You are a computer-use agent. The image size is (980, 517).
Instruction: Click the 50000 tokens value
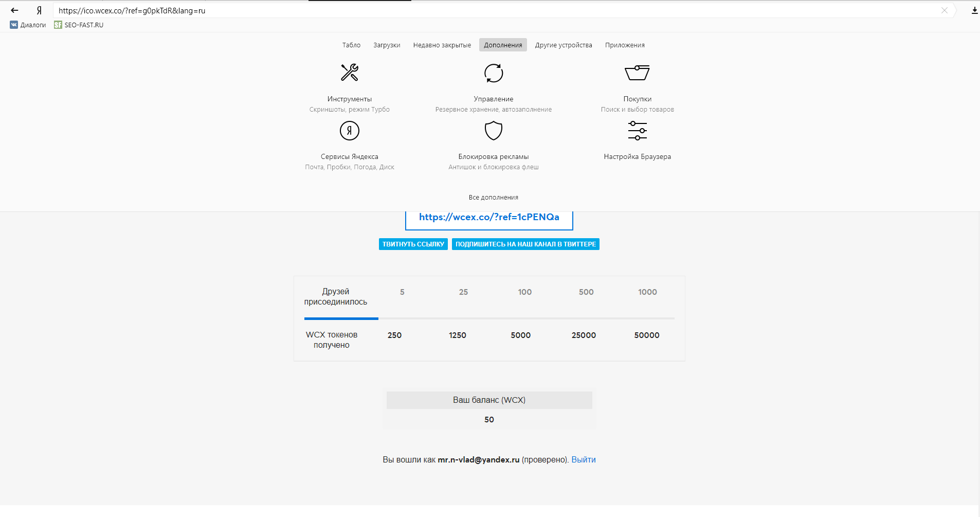[647, 335]
